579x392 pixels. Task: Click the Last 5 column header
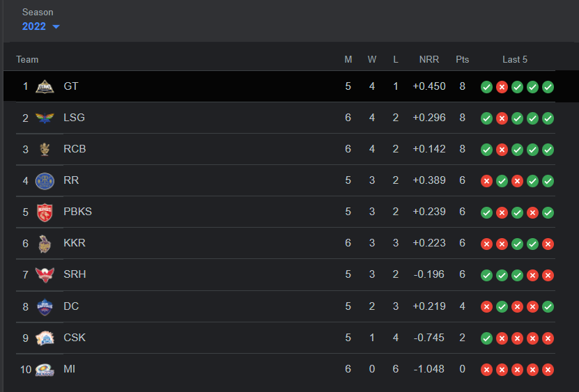pos(515,59)
